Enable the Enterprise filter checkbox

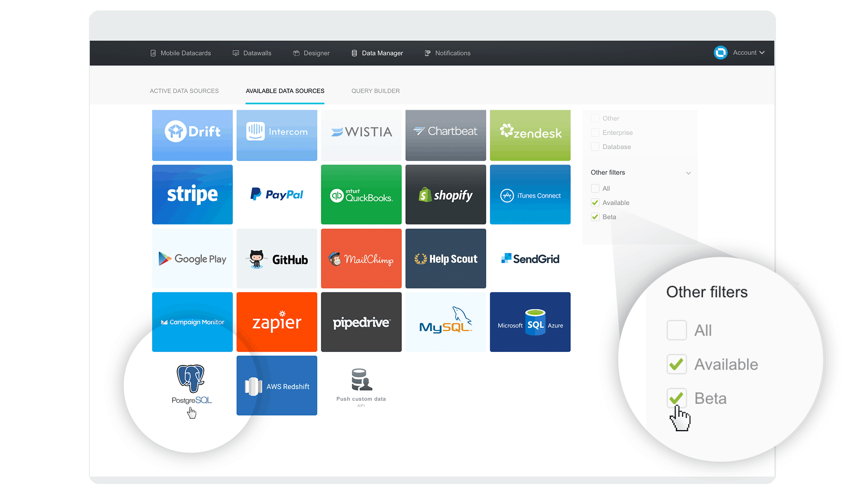point(595,132)
